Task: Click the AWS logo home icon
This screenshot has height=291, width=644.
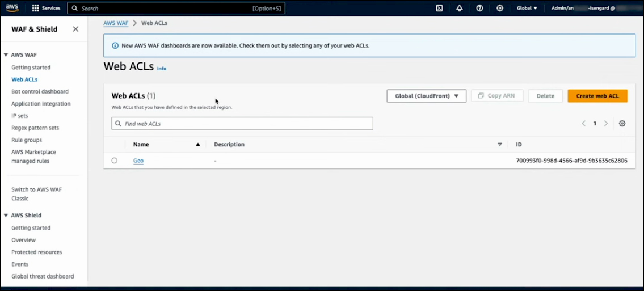Action: click(x=12, y=8)
